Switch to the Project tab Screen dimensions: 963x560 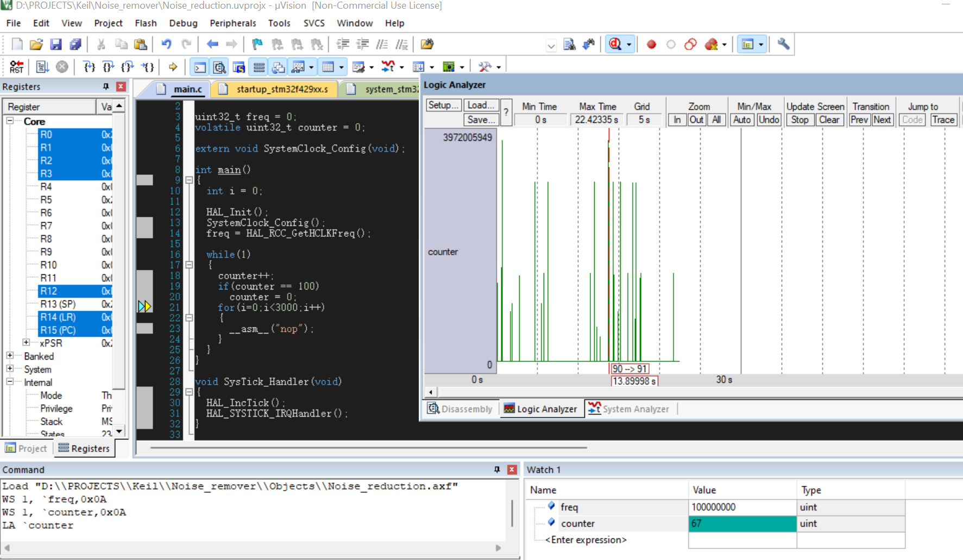[26, 448]
